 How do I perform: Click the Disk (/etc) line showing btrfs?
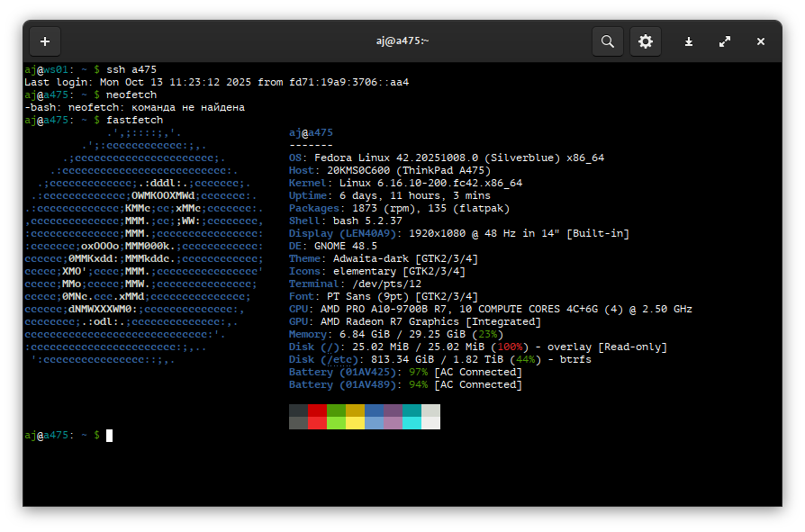440,359
